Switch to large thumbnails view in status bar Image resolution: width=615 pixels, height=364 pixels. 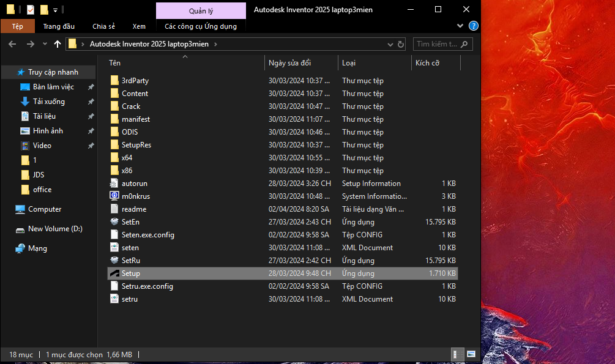point(471,355)
